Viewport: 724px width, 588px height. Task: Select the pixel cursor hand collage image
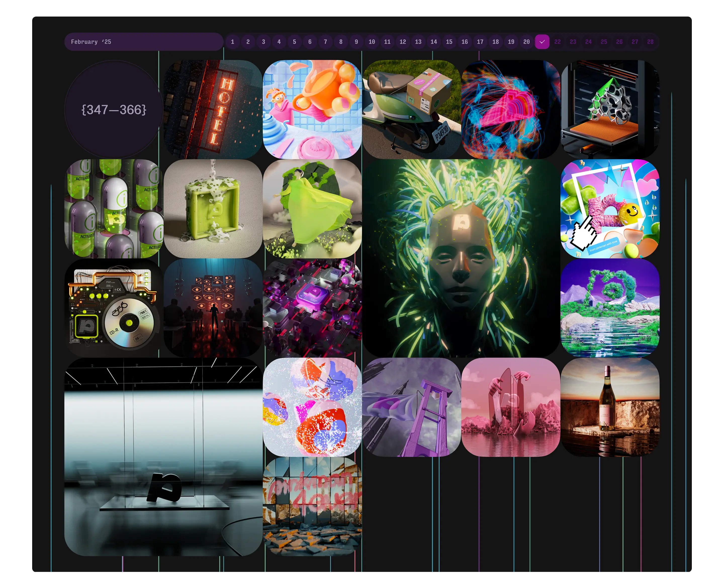(x=610, y=209)
